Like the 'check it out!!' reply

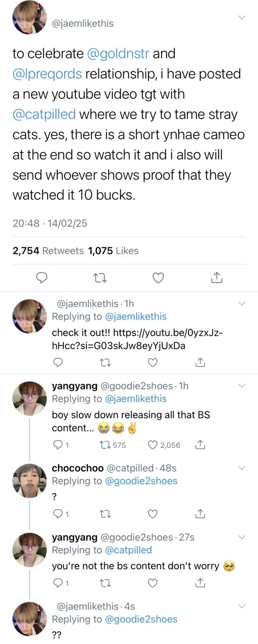[x=153, y=363]
